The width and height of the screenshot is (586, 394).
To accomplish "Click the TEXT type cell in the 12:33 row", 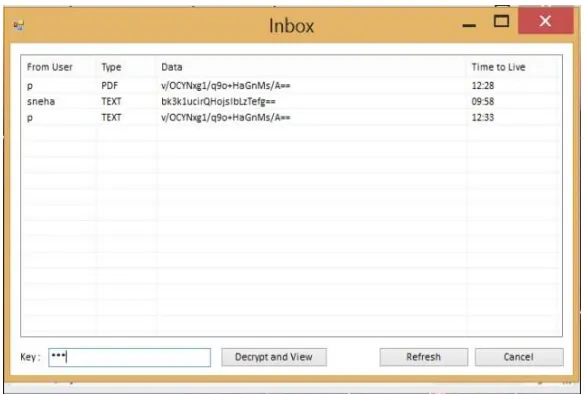I will [111, 117].
